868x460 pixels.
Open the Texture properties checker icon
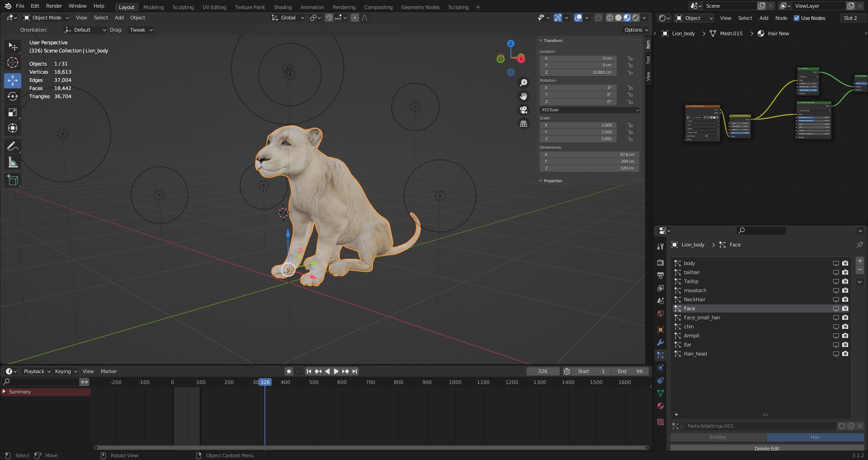pyautogui.click(x=660, y=422)
